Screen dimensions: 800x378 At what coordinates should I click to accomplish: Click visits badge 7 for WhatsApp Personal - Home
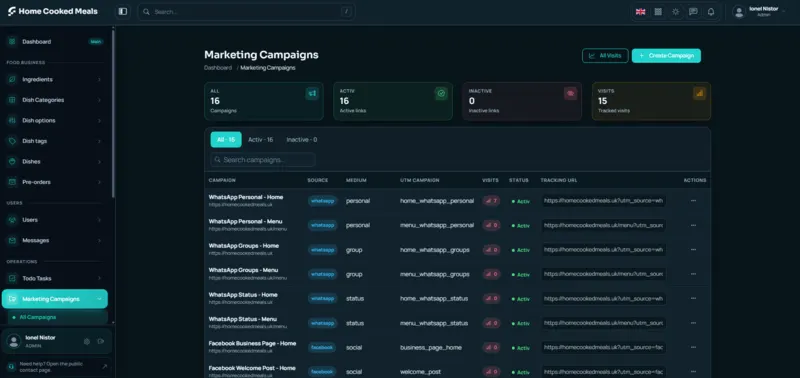491,201
